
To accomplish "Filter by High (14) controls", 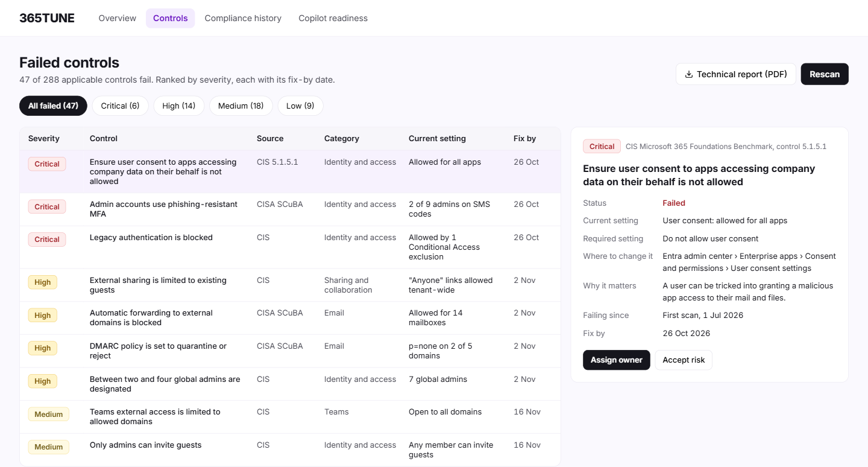I will [179, 106].
